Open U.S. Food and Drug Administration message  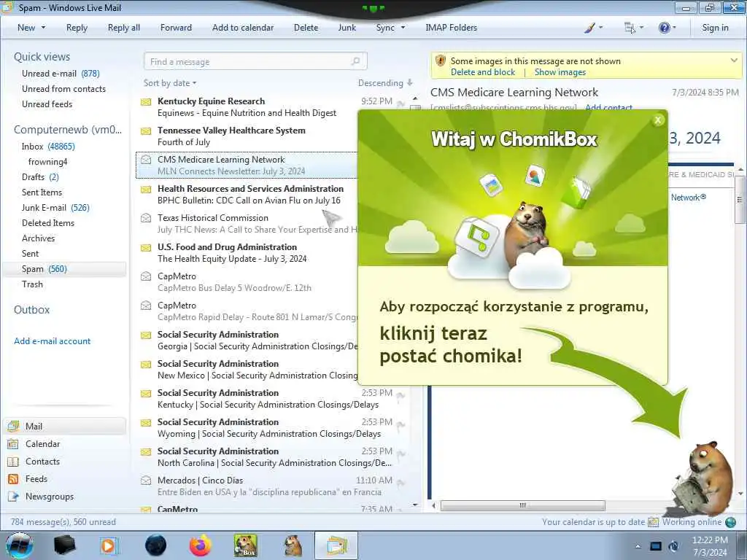(x=248, y=252)
